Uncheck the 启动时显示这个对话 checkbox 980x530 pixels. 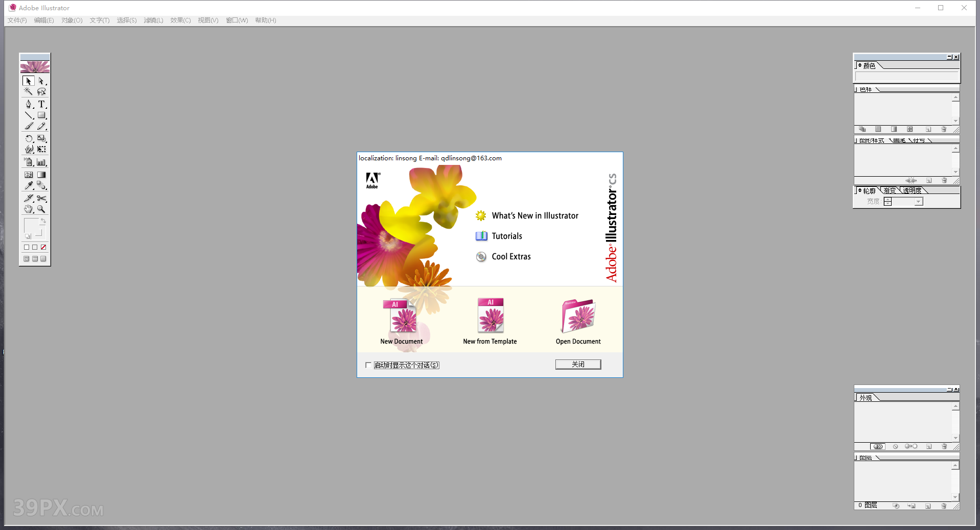368,365
